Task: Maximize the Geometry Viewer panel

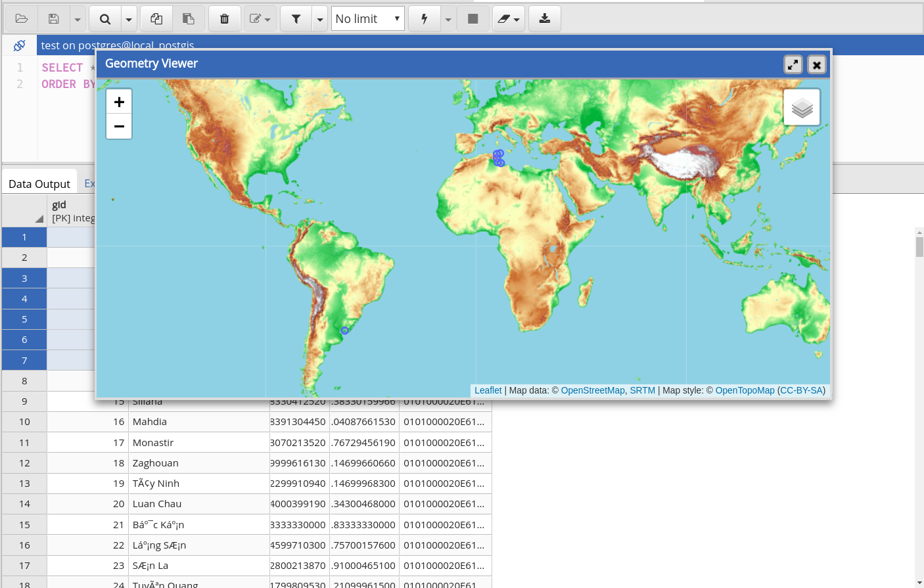Action: point(793,64)
